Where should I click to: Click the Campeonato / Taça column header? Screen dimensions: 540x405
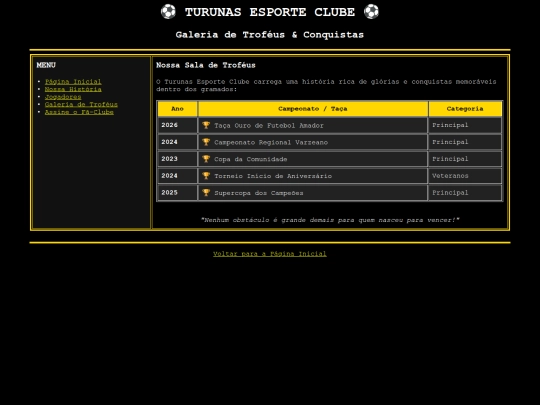pyautogui.click(x=313, y=109)
